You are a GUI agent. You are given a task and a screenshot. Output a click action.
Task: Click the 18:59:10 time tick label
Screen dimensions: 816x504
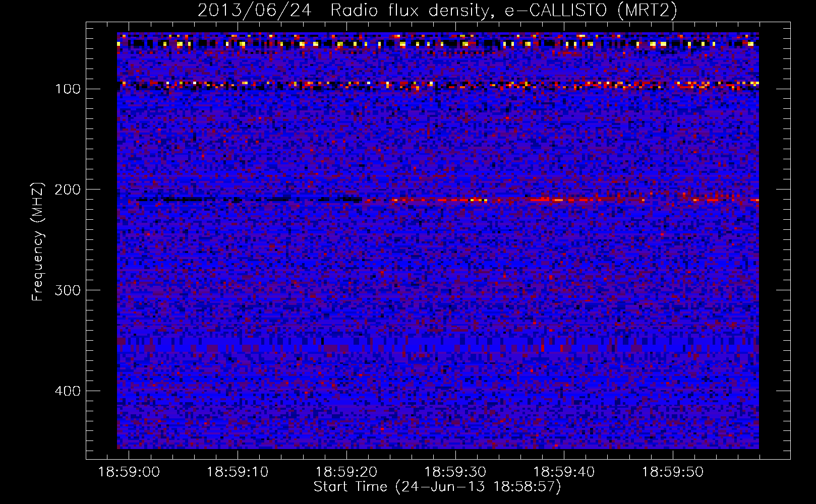[x=238, y=472]
